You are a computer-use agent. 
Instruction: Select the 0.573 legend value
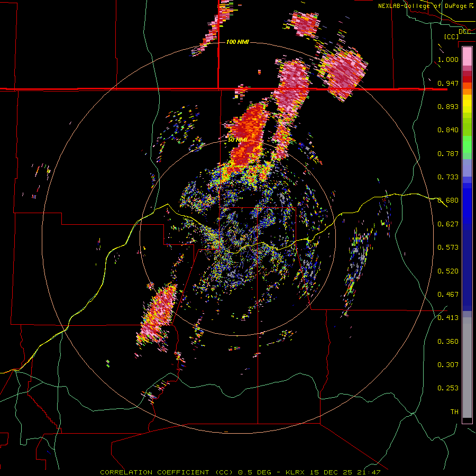pos(448,248)
